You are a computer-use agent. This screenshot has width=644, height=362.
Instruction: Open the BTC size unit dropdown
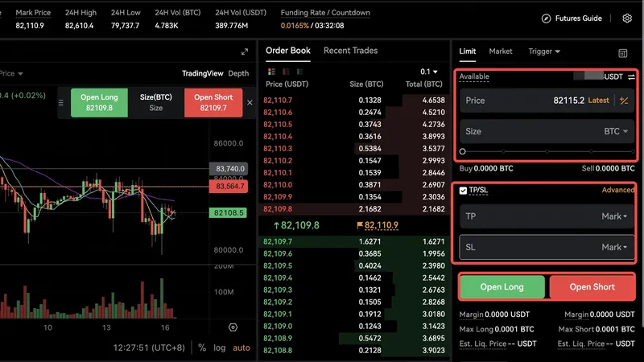[x=616, y=131]
